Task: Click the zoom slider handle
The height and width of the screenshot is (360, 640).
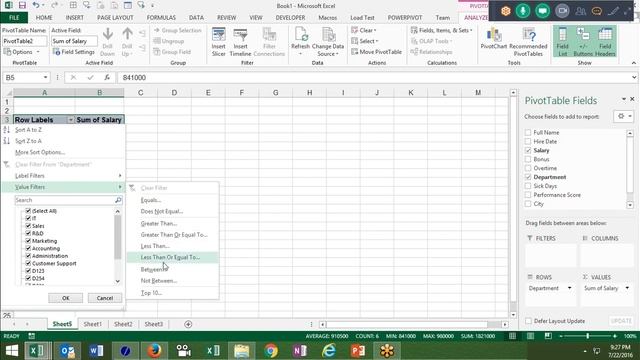Action: (587, 336)
